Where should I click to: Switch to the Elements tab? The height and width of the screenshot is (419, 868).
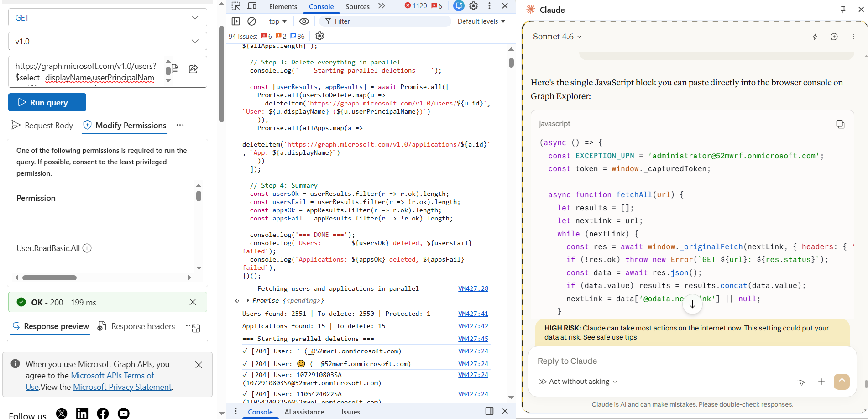[x=283, y=6]
